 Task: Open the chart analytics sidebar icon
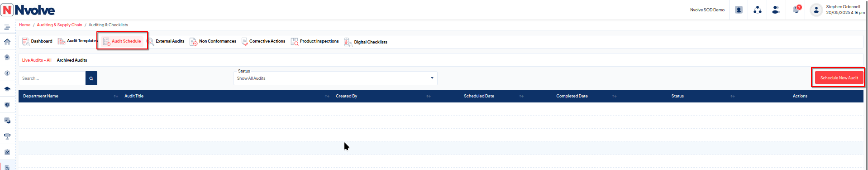pos(7,152)
